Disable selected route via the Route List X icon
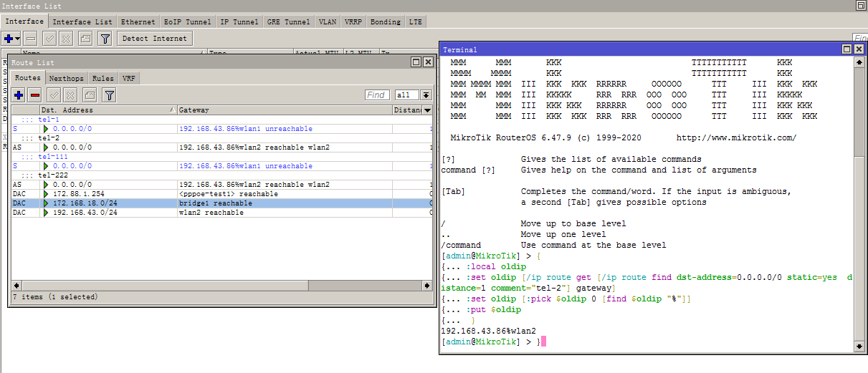The image size is (868, 373). (x=70, y=95)
